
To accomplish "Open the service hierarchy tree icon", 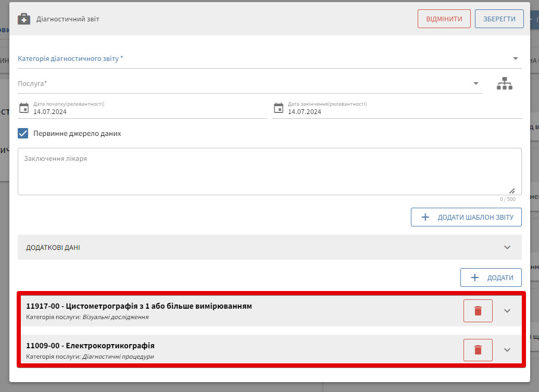I will click(504, 84).
